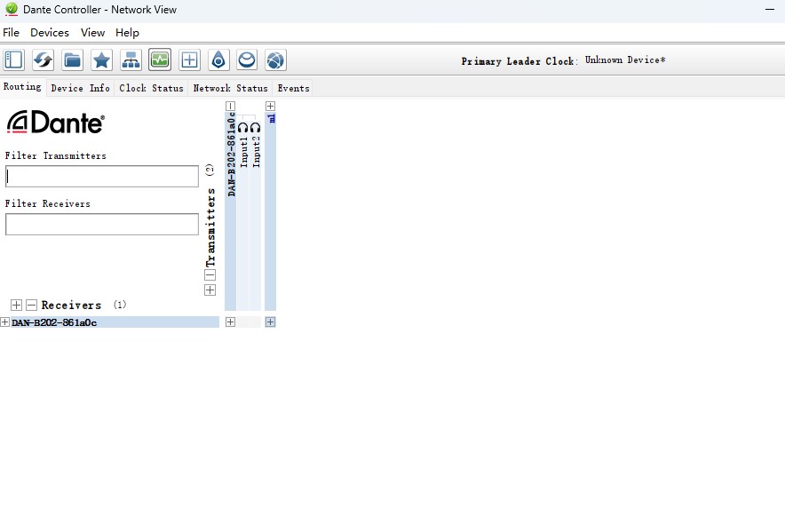
Task: Click the boxed plus device view icon
Action: click(x=189, y=60)
